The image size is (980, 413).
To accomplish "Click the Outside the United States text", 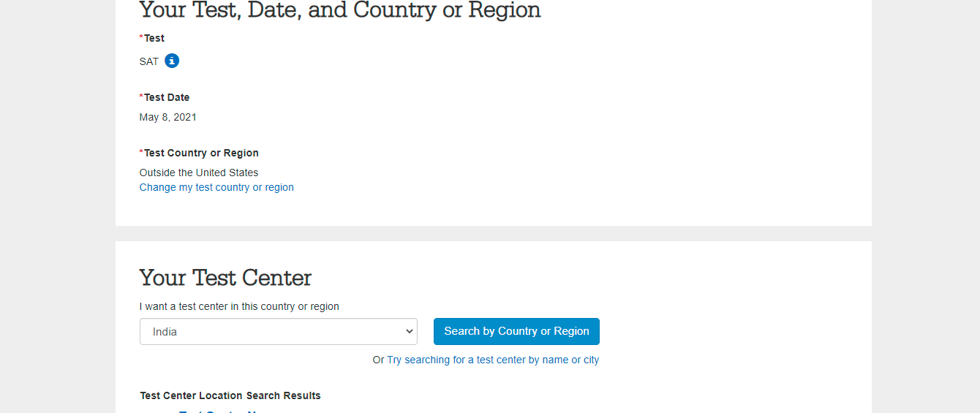I will (x=199, y=173).
